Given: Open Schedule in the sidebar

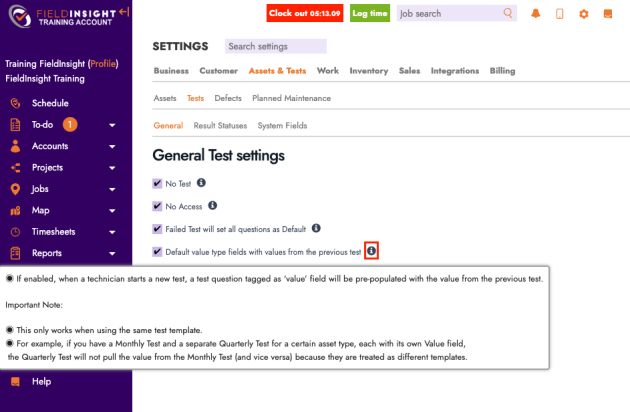Looking at the screenshot, I should pos(50,103).
